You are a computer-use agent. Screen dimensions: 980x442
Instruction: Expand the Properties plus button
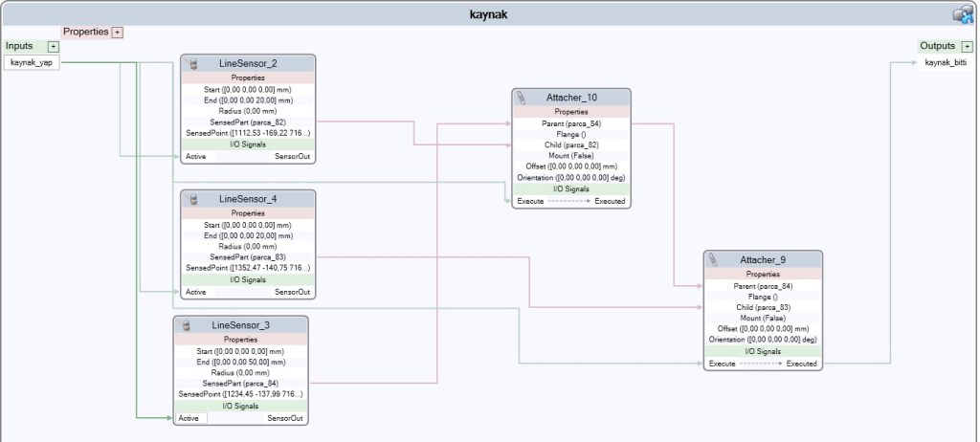pyautogui.click(x=118, y=32)
